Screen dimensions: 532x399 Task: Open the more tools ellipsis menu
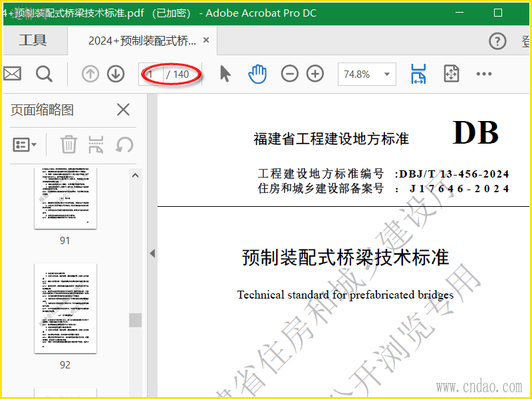click(x=484, y=74)
